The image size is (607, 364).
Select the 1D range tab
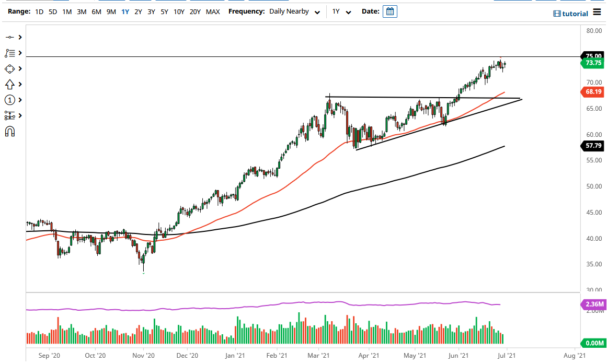(x=39, y=11)
